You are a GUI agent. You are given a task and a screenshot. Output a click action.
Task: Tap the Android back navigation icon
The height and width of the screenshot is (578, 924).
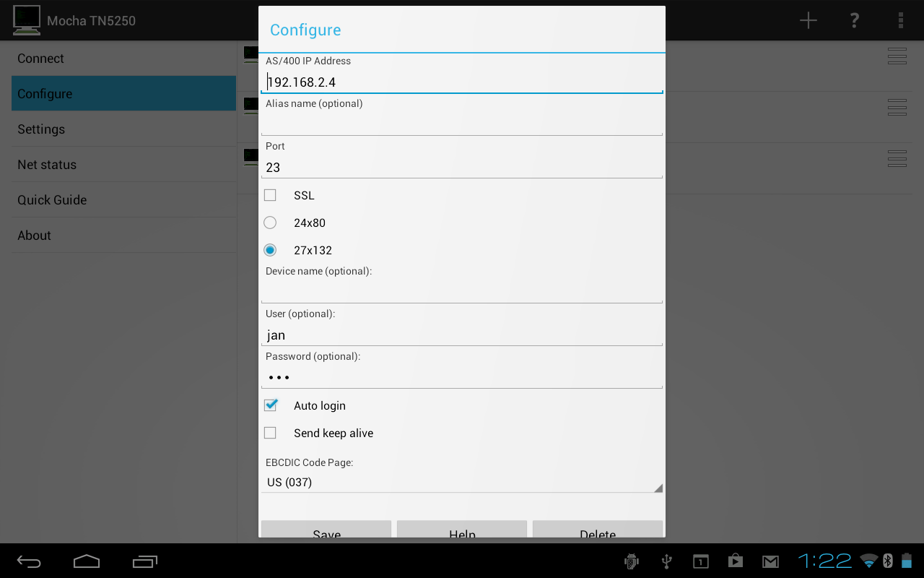pyautogui.click(x=29, y=561)
